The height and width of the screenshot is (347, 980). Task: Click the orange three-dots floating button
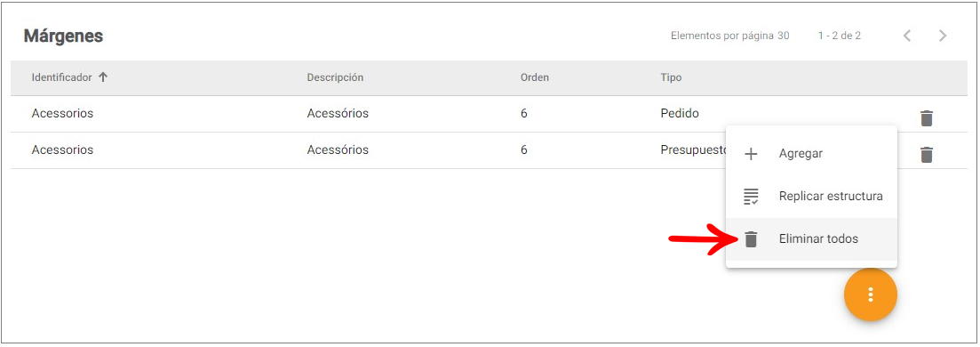click(870, 295)
